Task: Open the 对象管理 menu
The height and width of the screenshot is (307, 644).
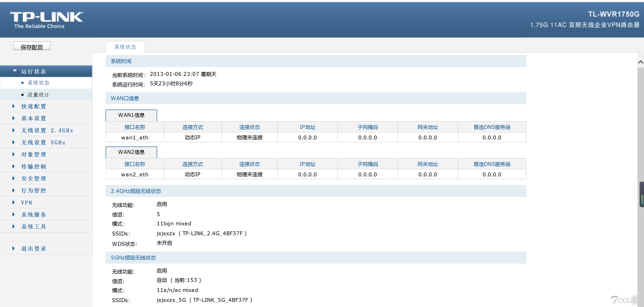Action: click(34, 154)
